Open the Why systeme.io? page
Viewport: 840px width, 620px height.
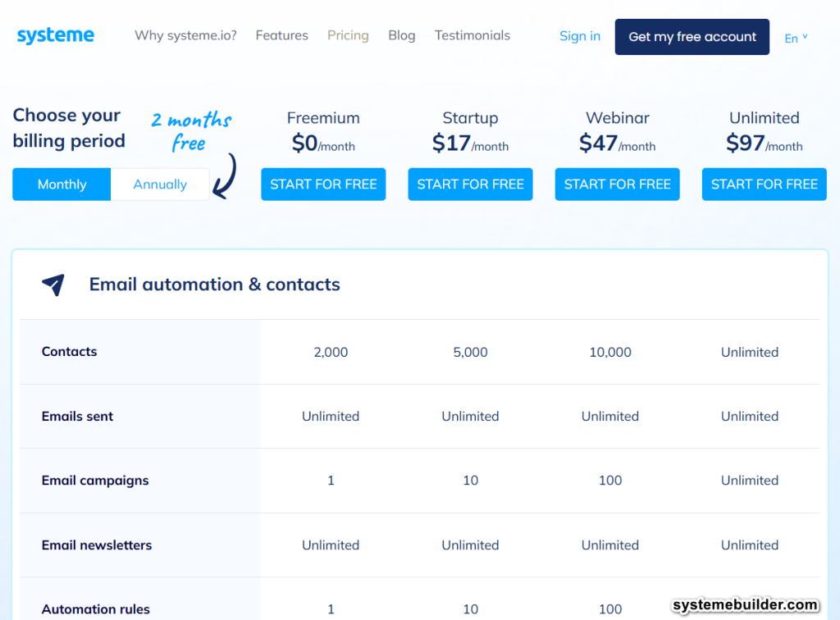[185, 35]
